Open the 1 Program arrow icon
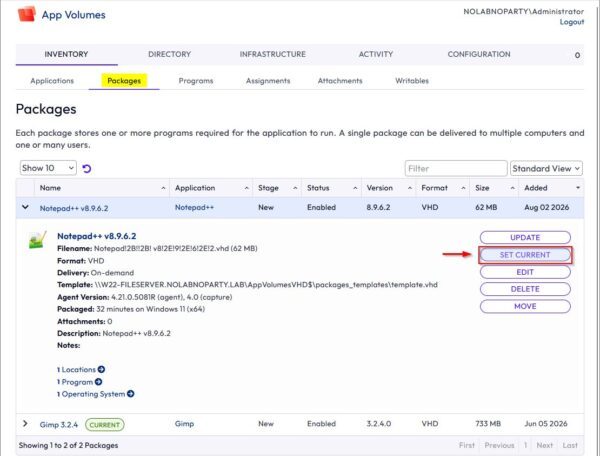This screenshot has width=600, height=456. point(98,382)
